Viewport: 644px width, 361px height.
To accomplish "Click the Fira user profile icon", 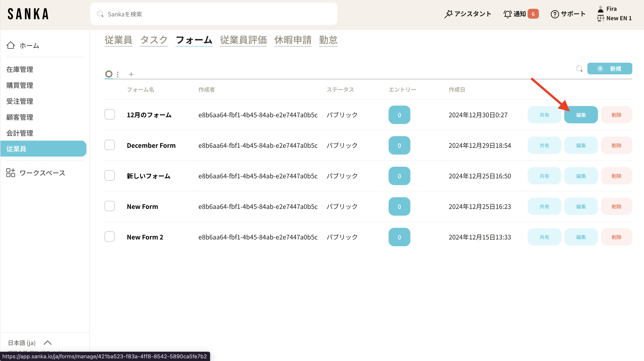I will [x=600, y=9].
